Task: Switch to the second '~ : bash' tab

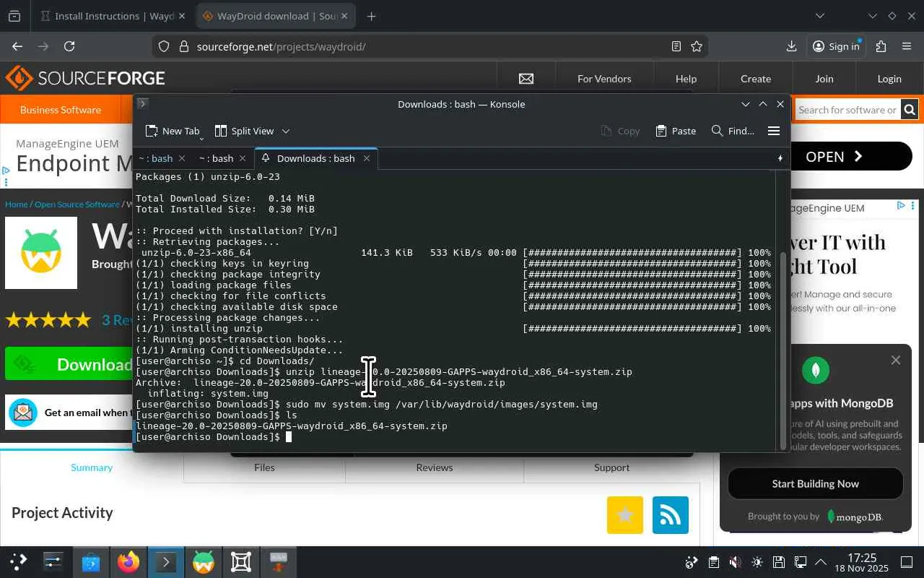Action: [216, 158]
